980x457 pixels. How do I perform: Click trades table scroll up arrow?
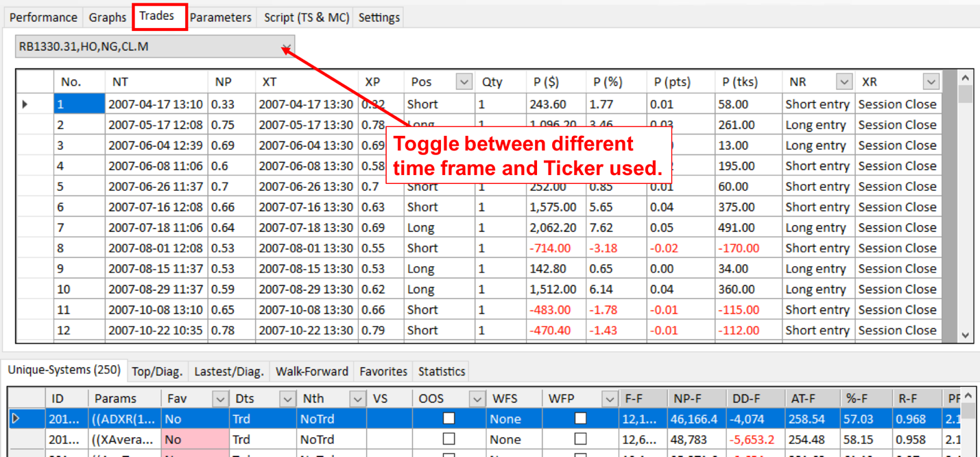pyautogui.click(x=965, y=78)
